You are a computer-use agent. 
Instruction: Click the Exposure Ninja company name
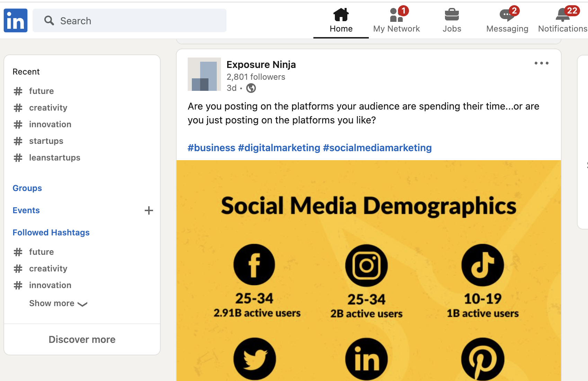point(261,64)
